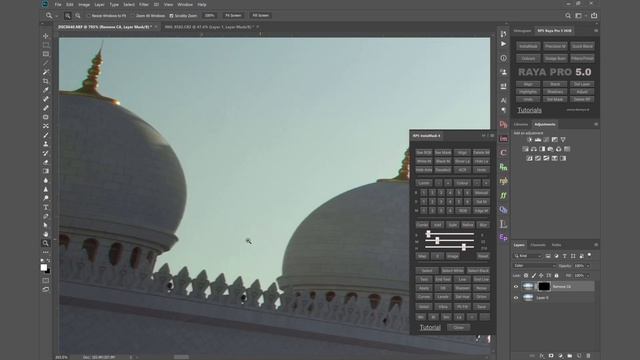640x360 pixels.
Task: Open the Layers panel menu
Action: tap(596, 245)
